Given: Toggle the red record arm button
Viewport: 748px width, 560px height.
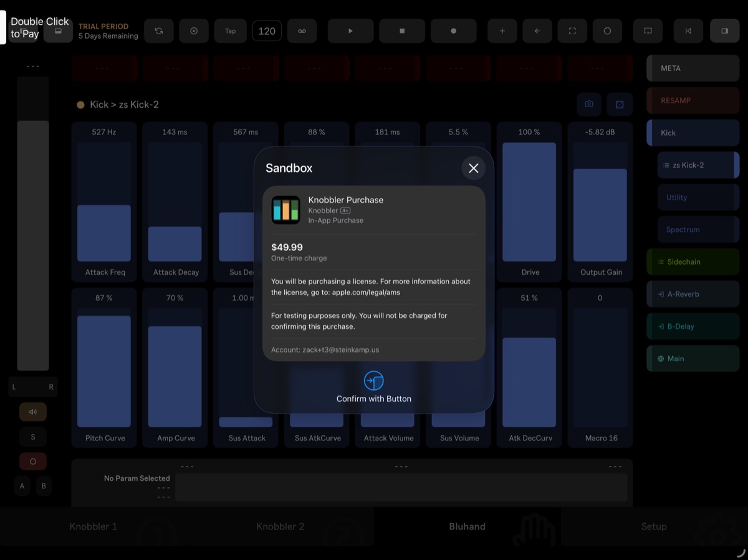Looking at the screenshot, I should pos(33,462).
